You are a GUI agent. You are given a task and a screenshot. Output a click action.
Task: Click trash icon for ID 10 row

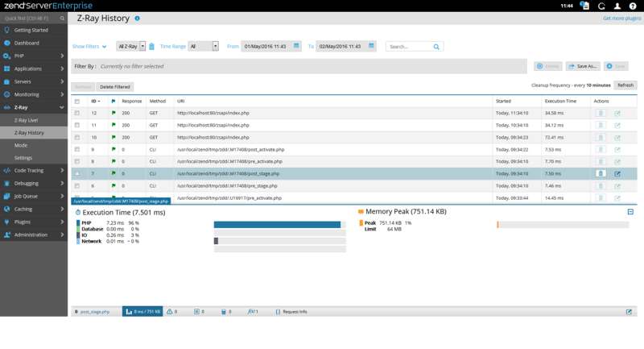coord(601,137)
